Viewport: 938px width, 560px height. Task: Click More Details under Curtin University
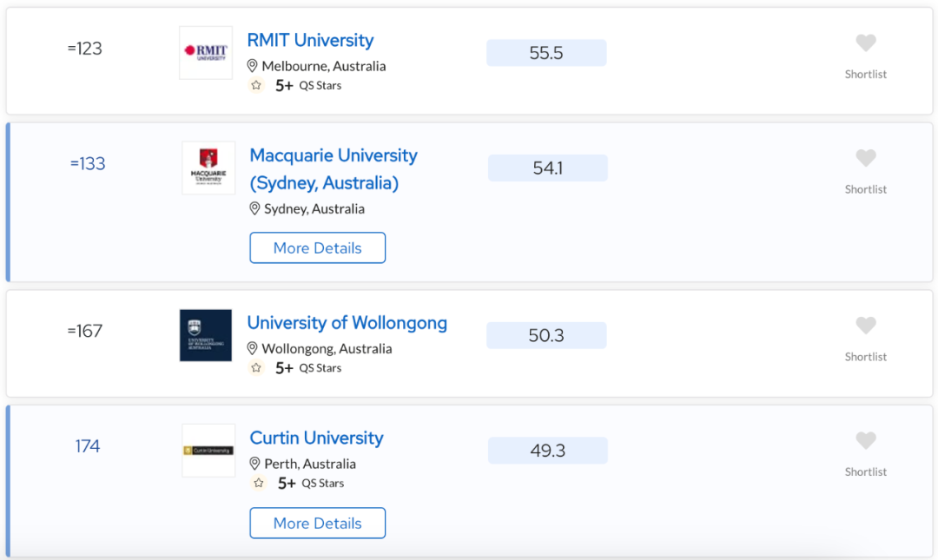point(318,523)
